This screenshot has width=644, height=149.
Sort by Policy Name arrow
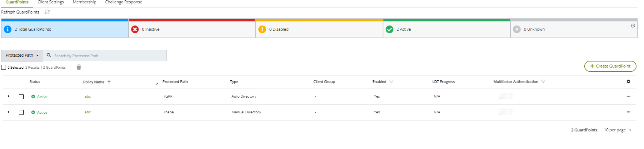point(109,82)
